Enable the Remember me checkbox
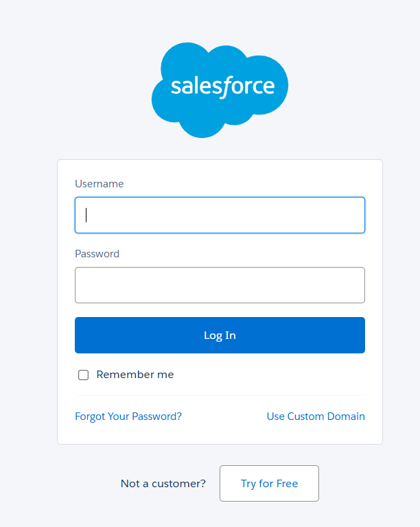420x527 pixels. point(84,375)
